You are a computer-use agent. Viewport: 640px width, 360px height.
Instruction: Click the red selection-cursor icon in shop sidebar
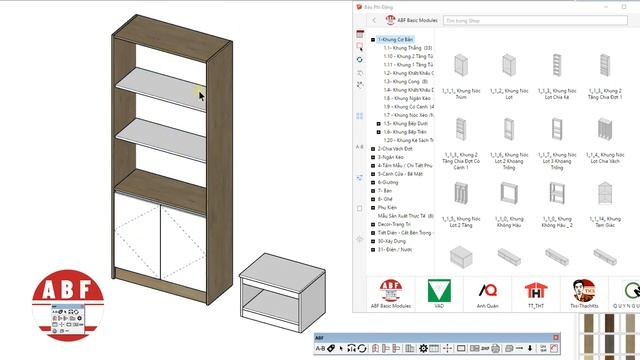point(360,47)
